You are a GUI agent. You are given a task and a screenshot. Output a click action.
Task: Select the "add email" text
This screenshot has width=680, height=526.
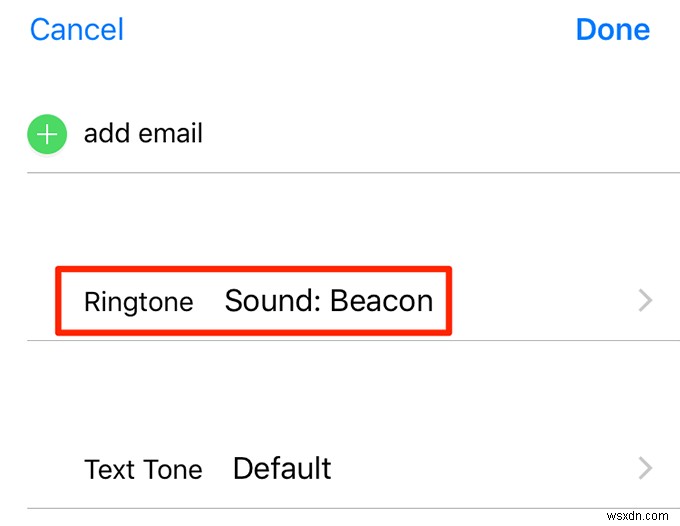point(143,134)
